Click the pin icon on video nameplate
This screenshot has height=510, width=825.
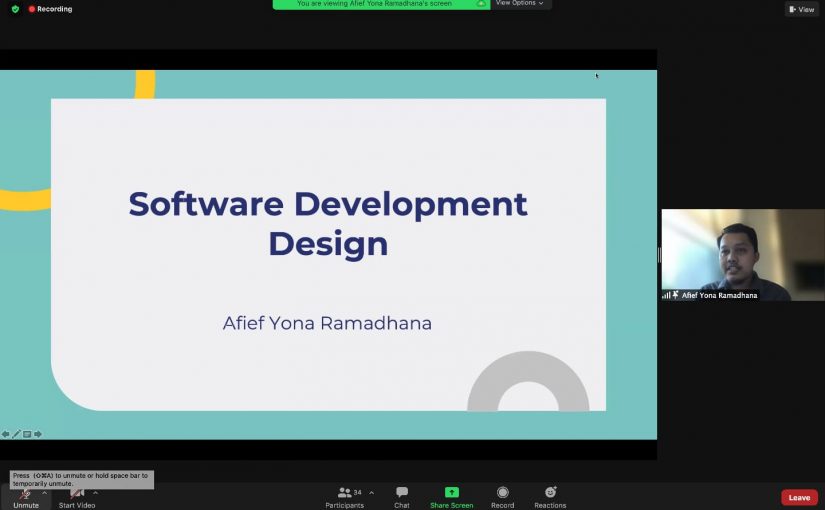pos(676,295)
